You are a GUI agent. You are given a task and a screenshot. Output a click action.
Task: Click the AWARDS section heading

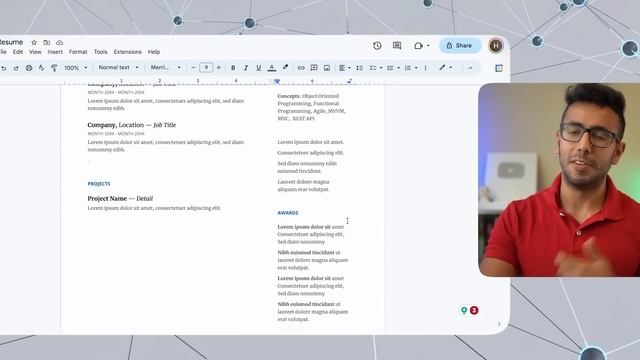tap(288, 213)
